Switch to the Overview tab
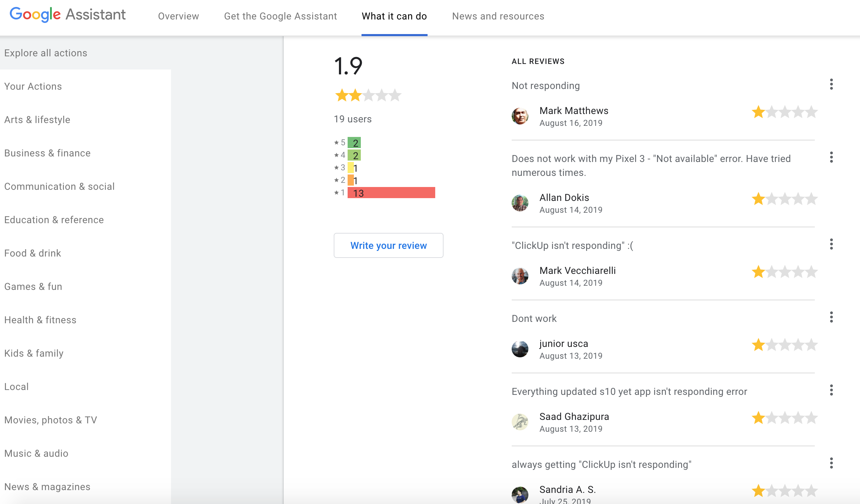The width and height of the screenshot is (860, 504). tap(178, 16)
